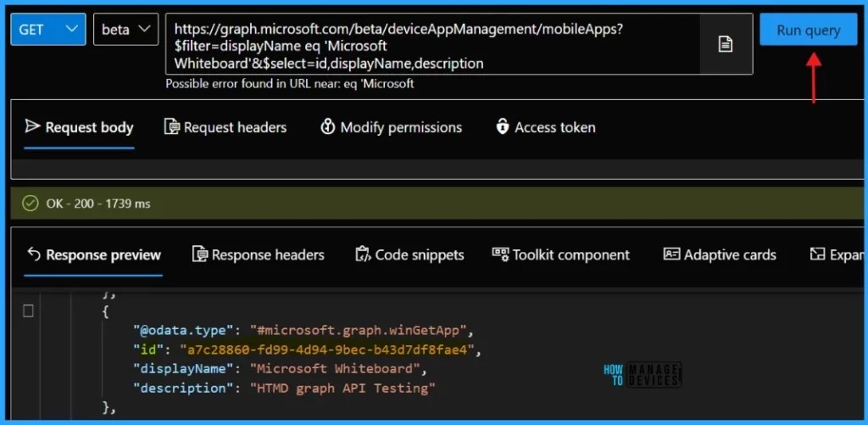Screen dimensions: 868x425
Task: Expand the beta version dropdown
Action: click(126, 30)
